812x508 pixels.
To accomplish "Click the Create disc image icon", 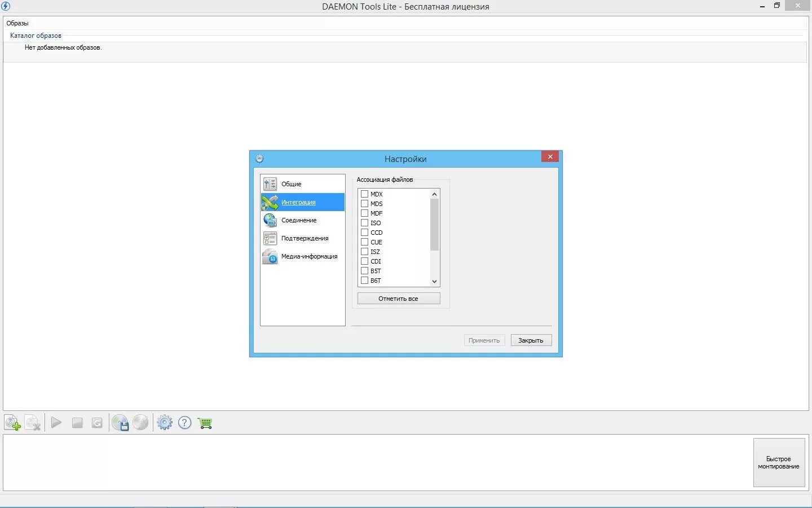I will [120, 423].
